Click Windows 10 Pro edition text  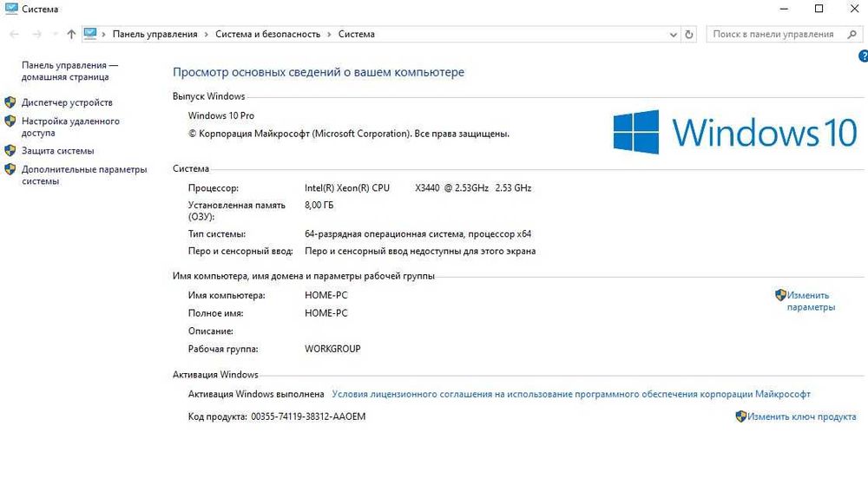click(x=220, y=115)
